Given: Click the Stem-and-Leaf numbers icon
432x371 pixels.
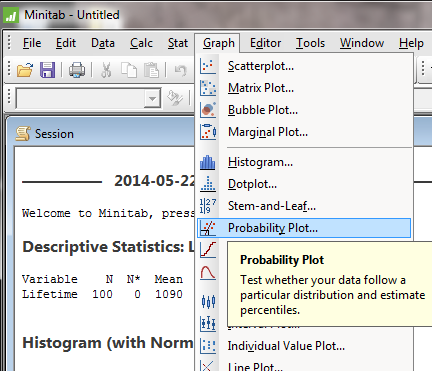Looking at the screenshot, I should click(x=208, y=206).
